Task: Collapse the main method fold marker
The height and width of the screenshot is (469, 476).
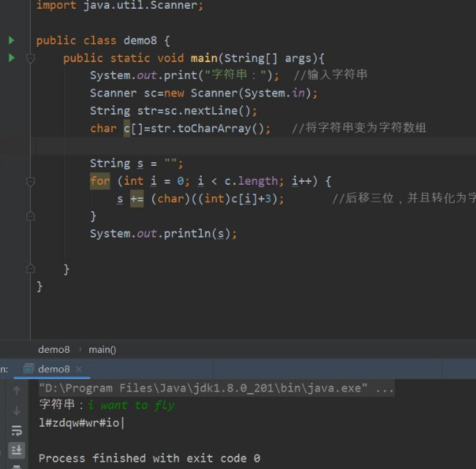Action: [31, 58]
